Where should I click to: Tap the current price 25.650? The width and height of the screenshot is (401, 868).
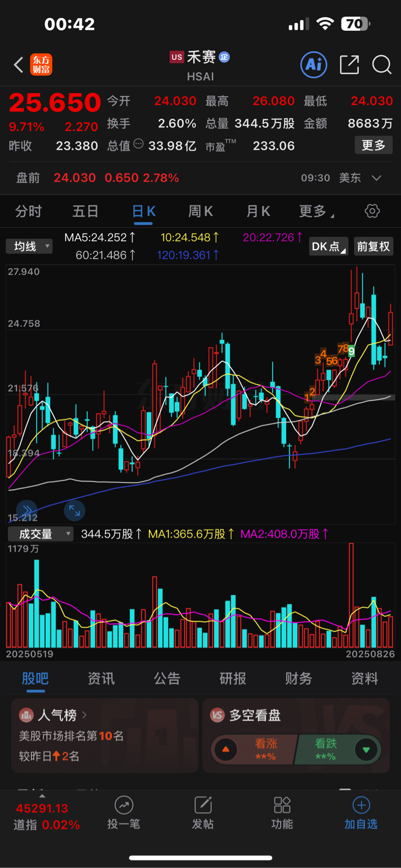coord(55,102)
